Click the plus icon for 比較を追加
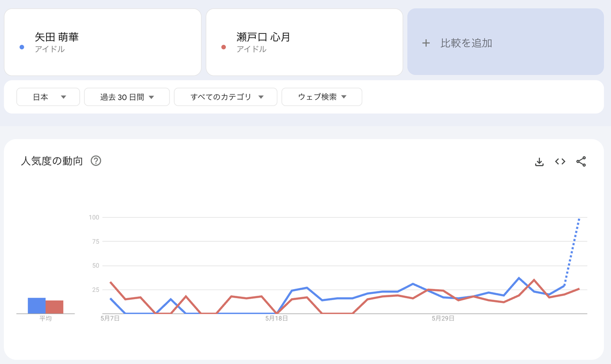This screenshot has height=364, width=611. (x=426, y=43)
